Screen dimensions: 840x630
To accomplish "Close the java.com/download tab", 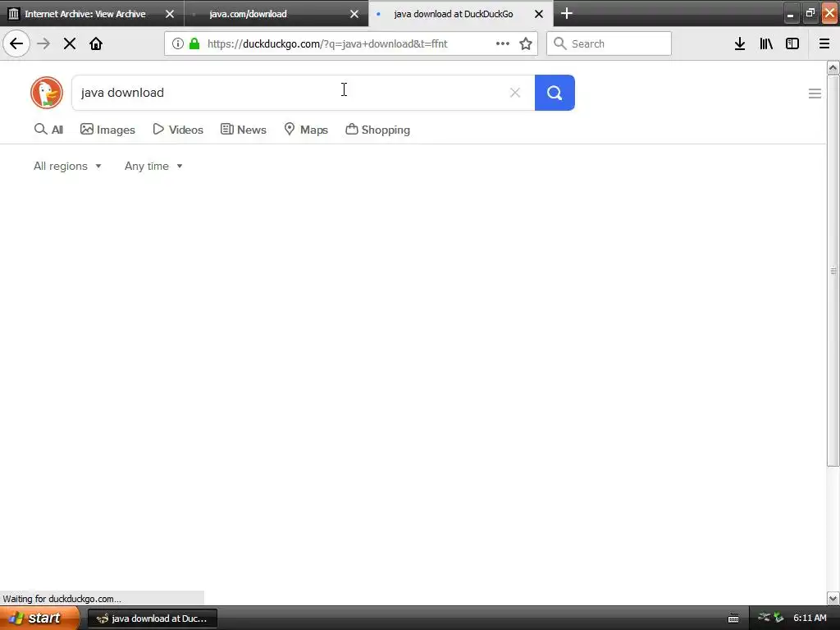I will [354, 14].
